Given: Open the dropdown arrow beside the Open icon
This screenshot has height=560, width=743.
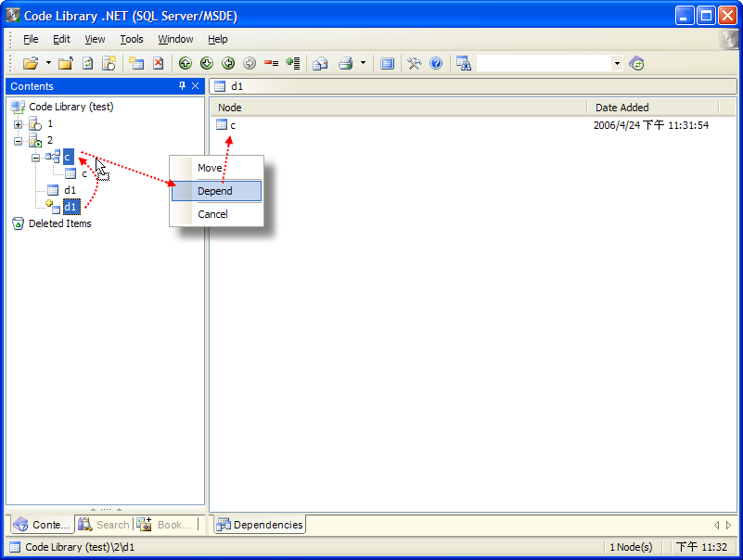Looking at the screenshot, I should (48, 63).
